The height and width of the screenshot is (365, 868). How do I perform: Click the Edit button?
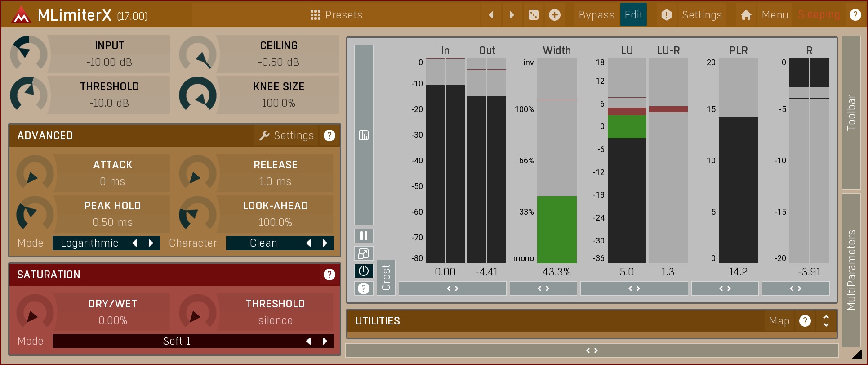[633, 15]
